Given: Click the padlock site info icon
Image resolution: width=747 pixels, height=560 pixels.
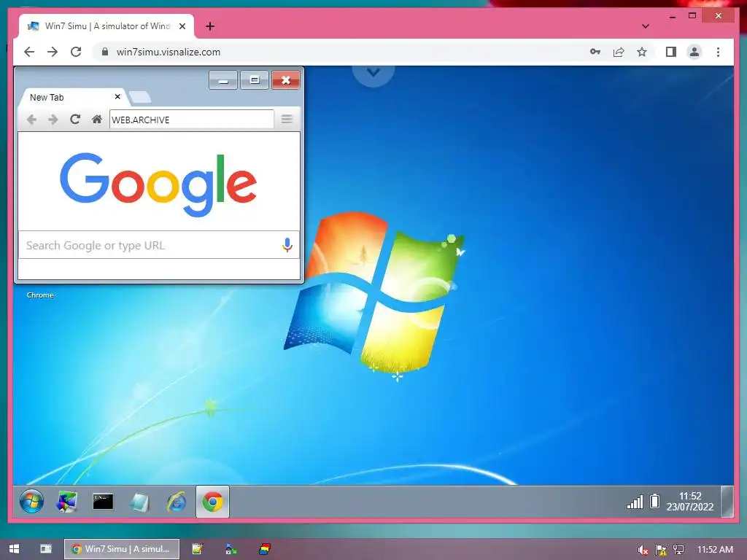Looking at the screenshot, I should pyautogui.click(x=105, y=52).
